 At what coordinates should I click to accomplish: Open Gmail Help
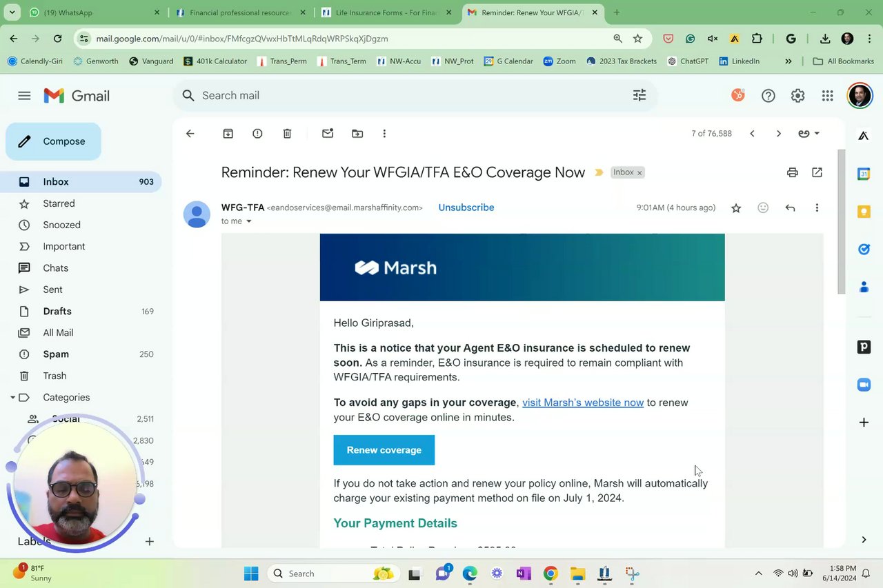click(768, 96)
